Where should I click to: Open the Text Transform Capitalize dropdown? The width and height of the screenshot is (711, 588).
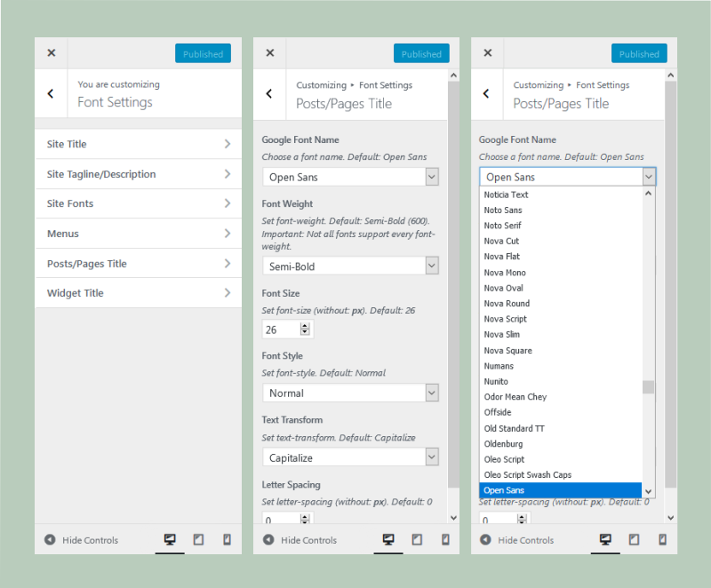[x=350, y=457]
